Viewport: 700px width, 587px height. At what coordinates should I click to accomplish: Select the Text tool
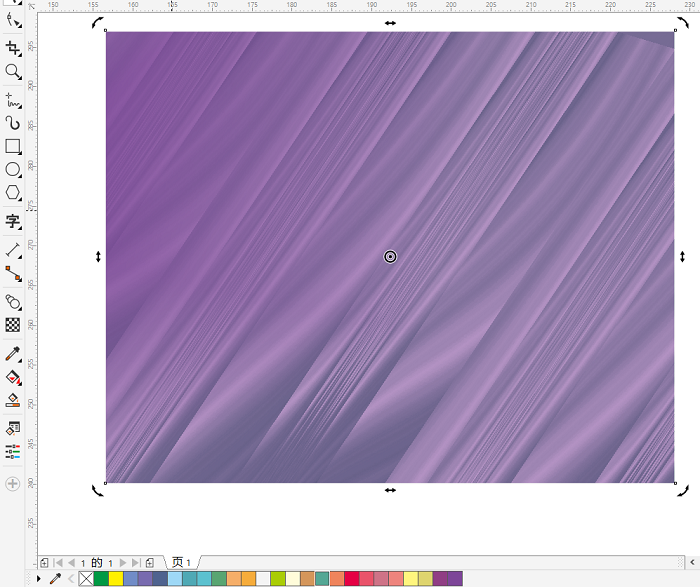click(x=12, y=221)
